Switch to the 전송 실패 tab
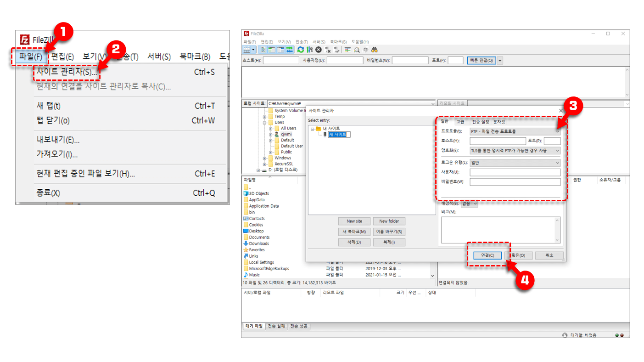The height and width of the screenshot is (362, 644). 277,326
